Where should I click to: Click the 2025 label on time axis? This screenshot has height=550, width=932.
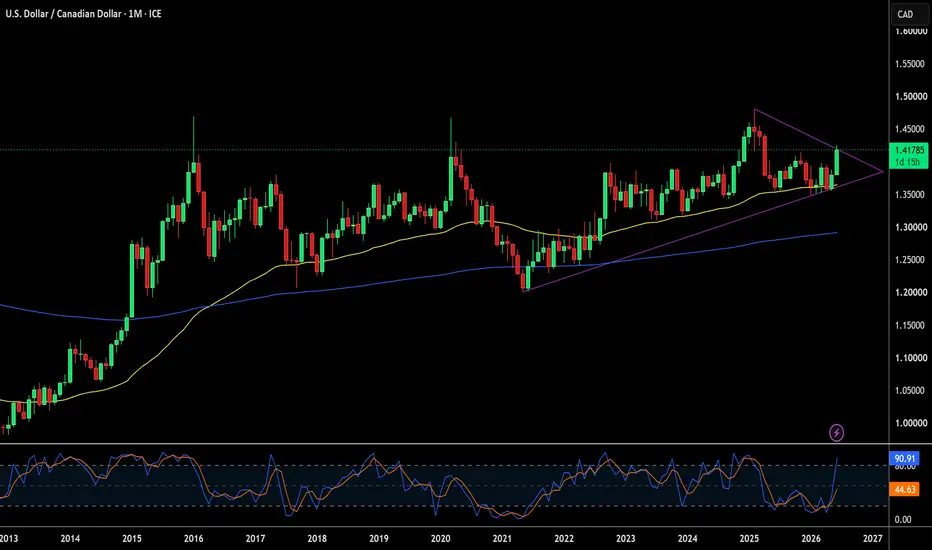749,539
